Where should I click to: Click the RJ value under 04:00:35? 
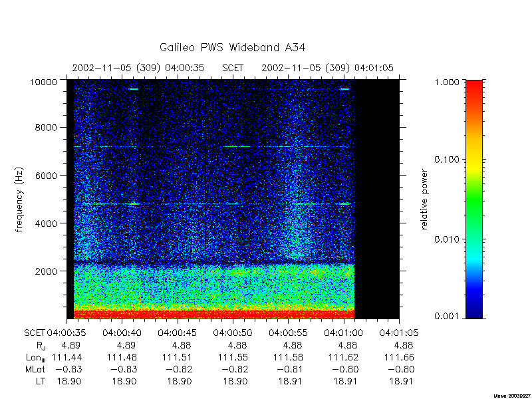coord(71,345)
